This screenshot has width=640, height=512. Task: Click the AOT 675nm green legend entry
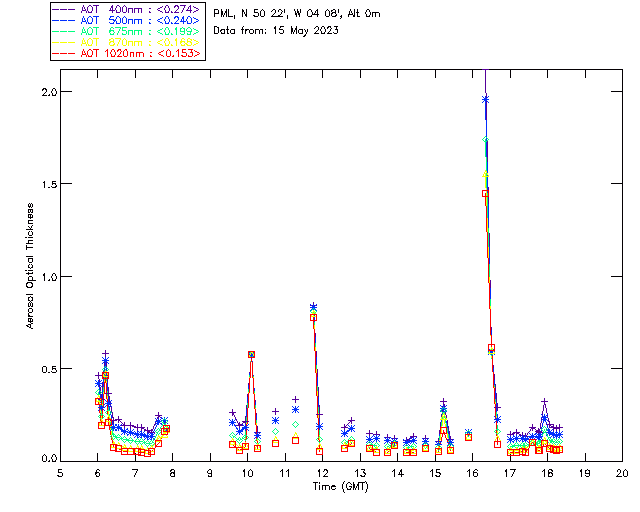[x=126, y=31]
